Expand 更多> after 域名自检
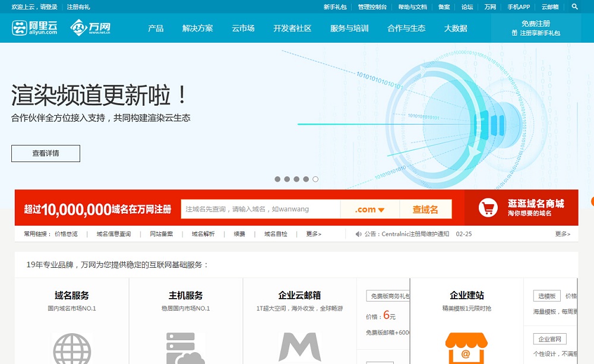The height and width of the screenshot is (364, 594). coord(314,234)
